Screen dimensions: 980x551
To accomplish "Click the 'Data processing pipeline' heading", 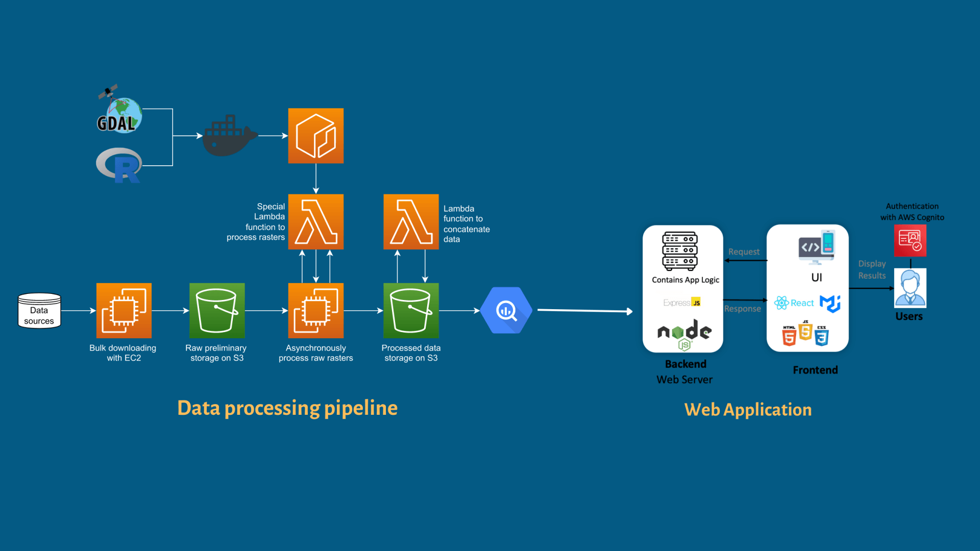I will (x=287, y=408).
